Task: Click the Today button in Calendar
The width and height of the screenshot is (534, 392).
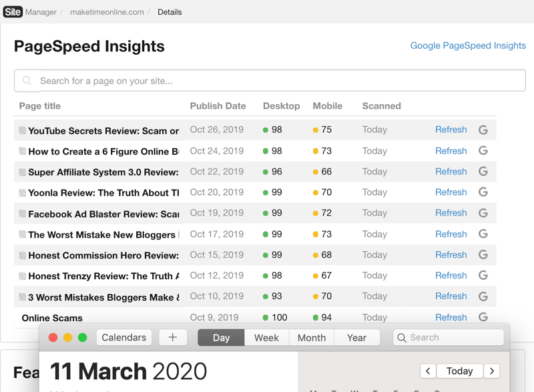Action: (x=460, y=371)
